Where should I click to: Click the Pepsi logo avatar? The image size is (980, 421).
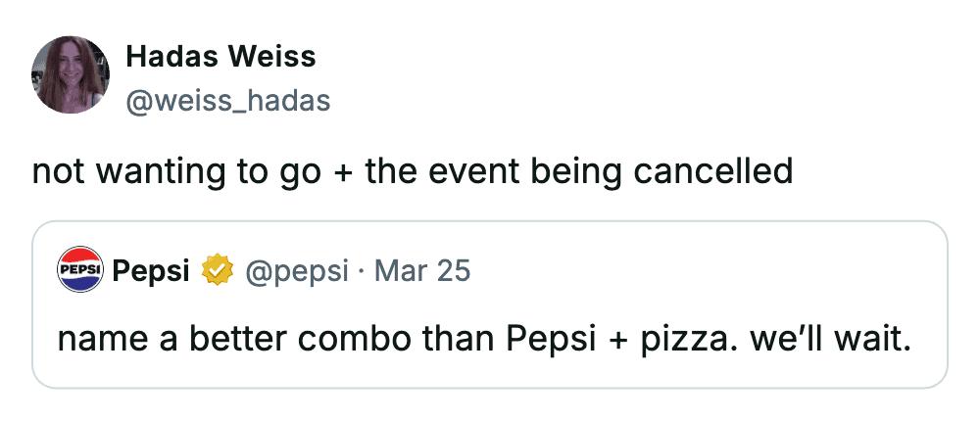79,269
